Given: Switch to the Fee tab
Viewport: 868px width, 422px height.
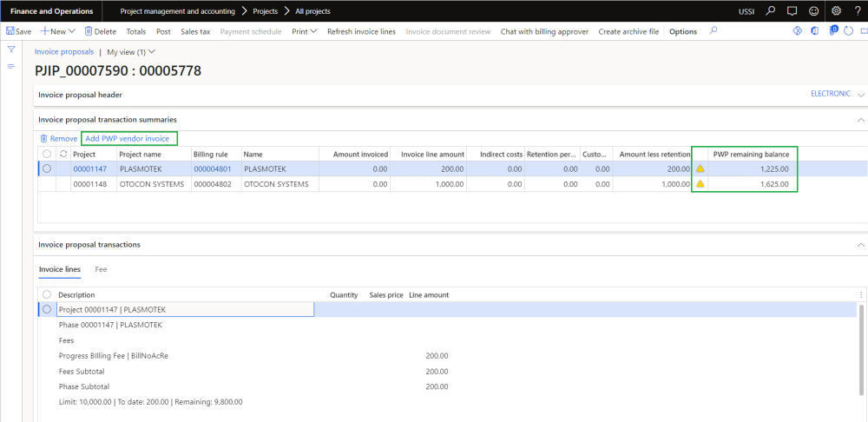Looking at the screenshot, I should [x=101, y=269].
